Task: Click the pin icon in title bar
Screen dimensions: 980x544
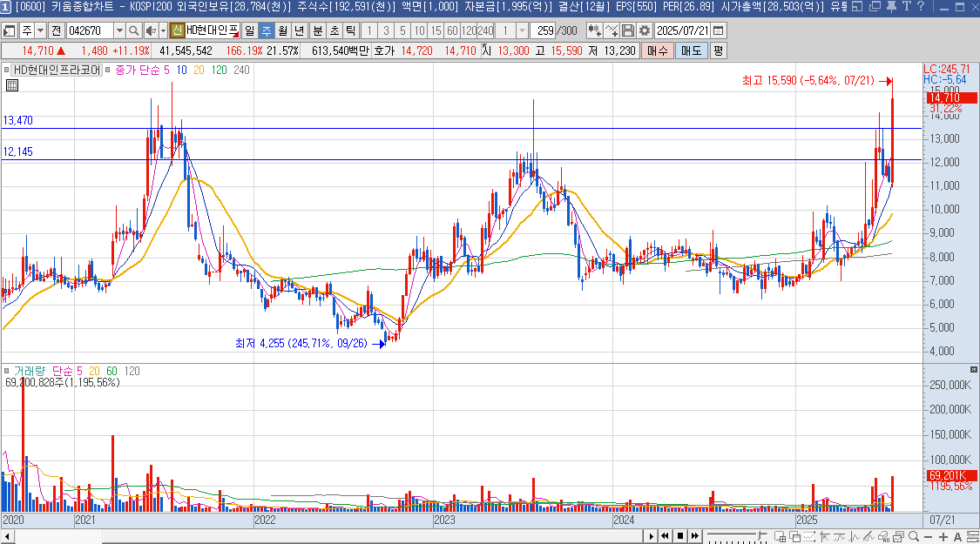Action: click(x=892, y=6)
